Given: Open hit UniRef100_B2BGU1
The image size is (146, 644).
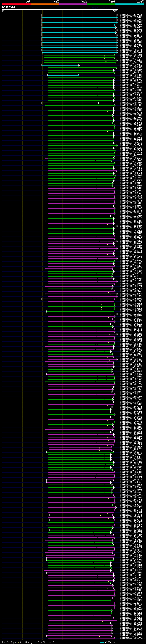Looking at the screenshot, I should 131,75.
